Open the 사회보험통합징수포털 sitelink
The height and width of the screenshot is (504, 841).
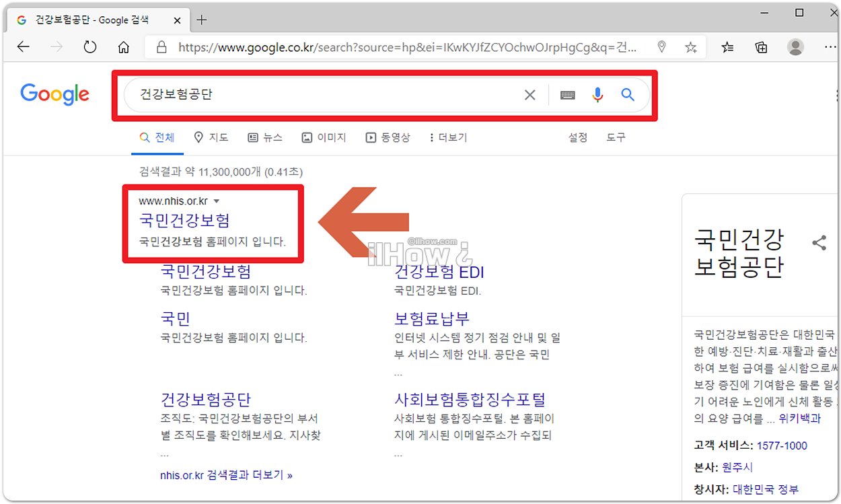[470, 399]
